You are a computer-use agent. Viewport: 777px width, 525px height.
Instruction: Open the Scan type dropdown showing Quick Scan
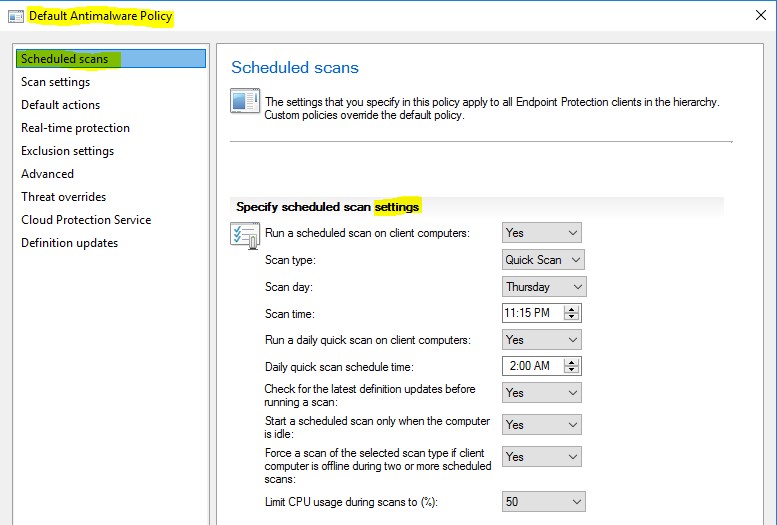(x=543, y=260)
